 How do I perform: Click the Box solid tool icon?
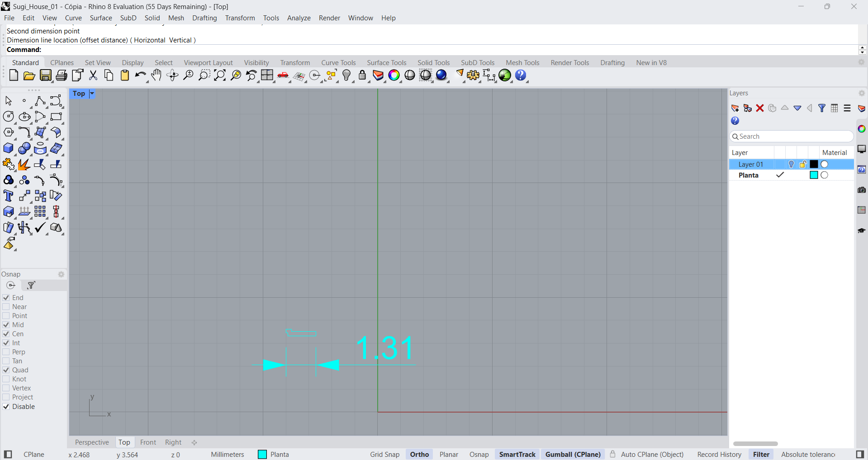tap(9, 149)
